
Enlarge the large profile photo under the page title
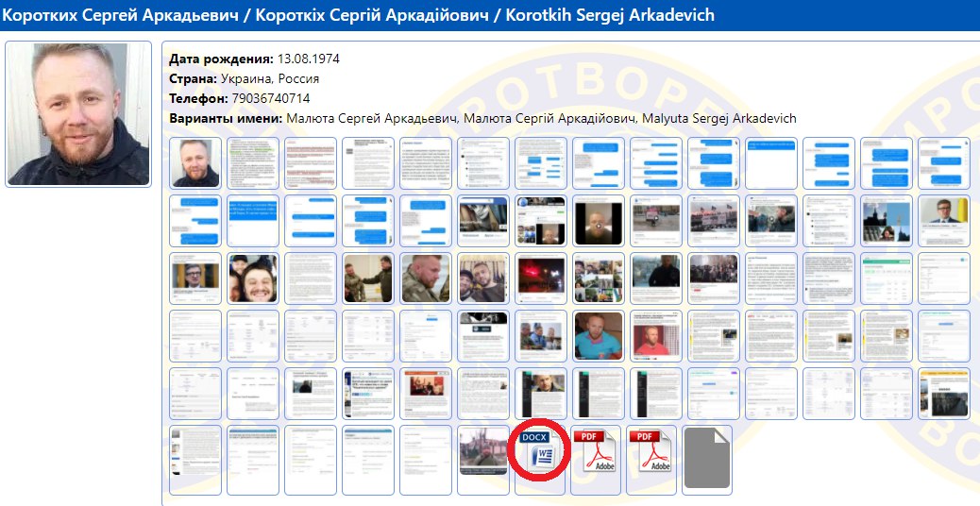click(x=78, y=113)
